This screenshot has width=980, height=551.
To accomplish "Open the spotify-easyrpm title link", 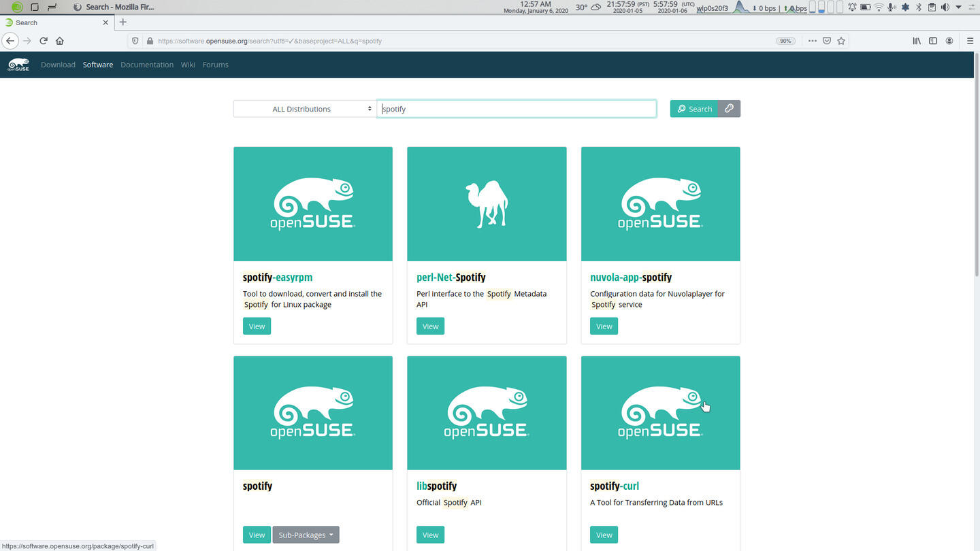I will coord(278,278).
